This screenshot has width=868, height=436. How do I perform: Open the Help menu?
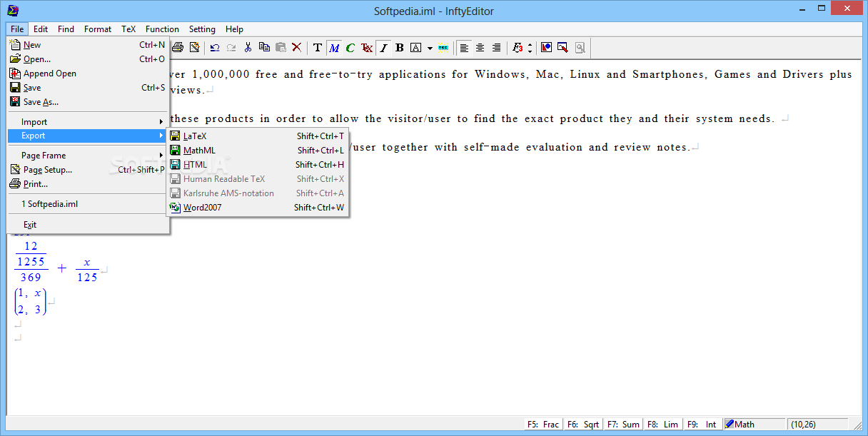(234, 29)
